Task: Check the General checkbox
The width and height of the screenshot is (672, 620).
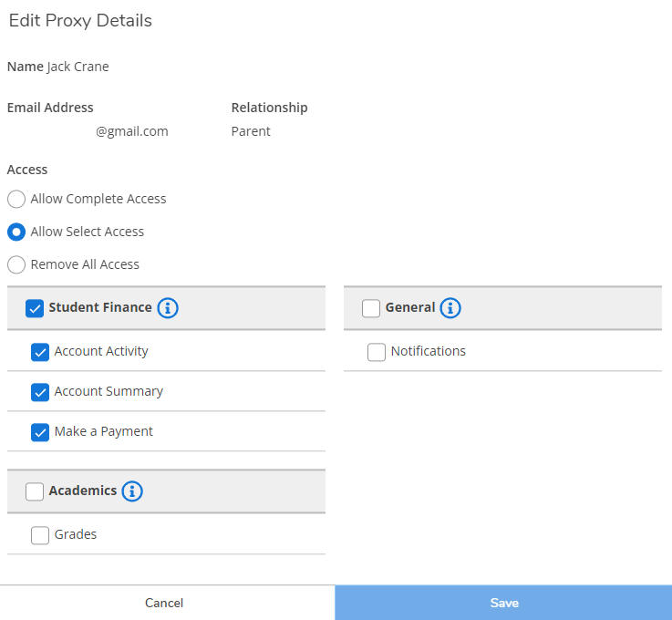Action: [371, 308]
